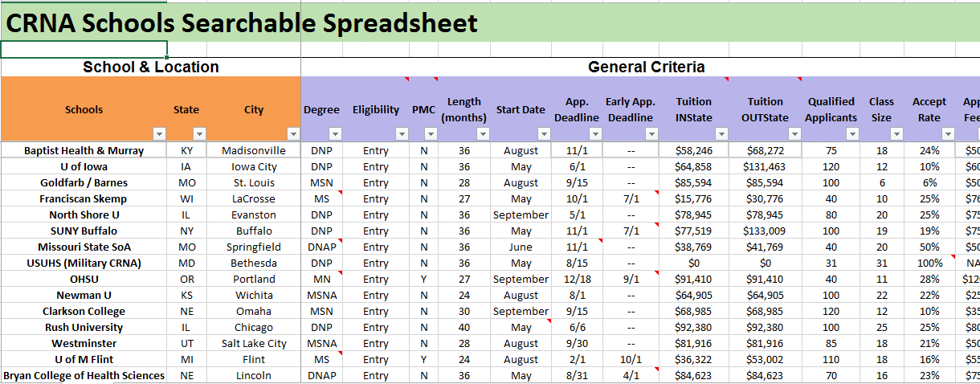Select the School & Location section header
The height and width of the screenshot is (384, 980).
(151, 67)
